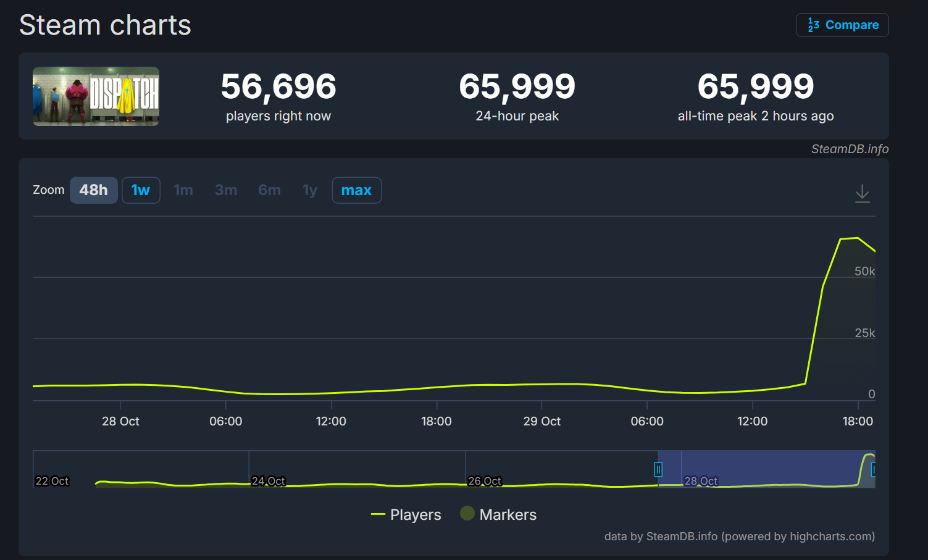
Task: Click the selected range in the navigator
Action: pos(766,469)
